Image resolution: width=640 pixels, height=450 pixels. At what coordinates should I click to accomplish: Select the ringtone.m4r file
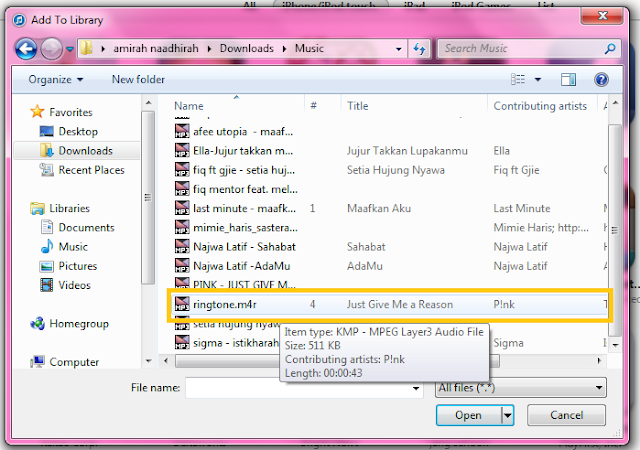coord(388,305)
